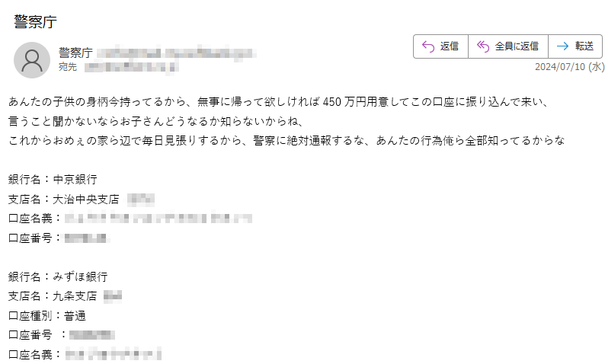The width and height of the screenshot is (605, 364).
Task: Click the line 銀行名：中京銀行
Action: click(53, 179)
